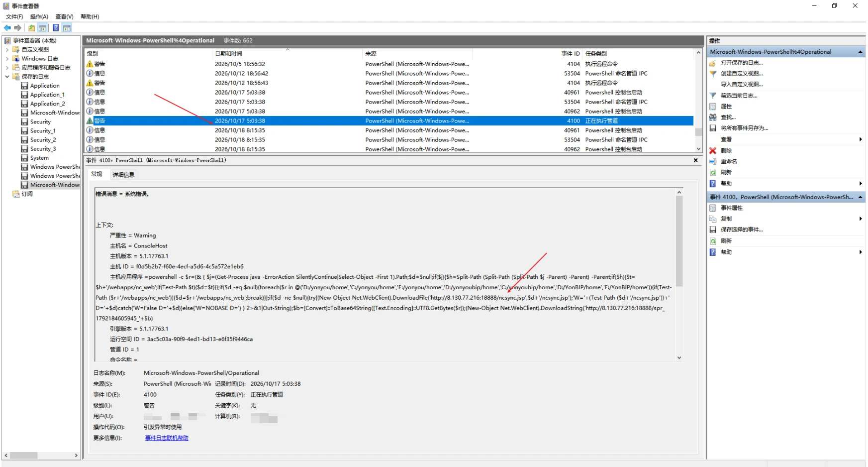
Task: Select the System saved log
Action: [39, 158]
